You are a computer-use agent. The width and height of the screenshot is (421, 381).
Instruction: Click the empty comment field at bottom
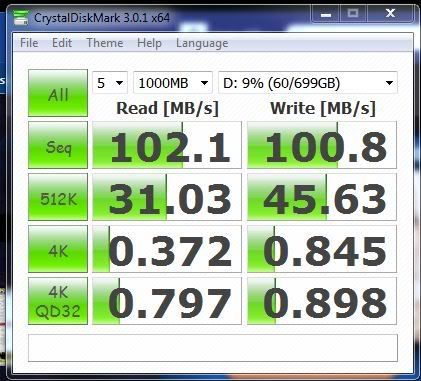(213, 348)
